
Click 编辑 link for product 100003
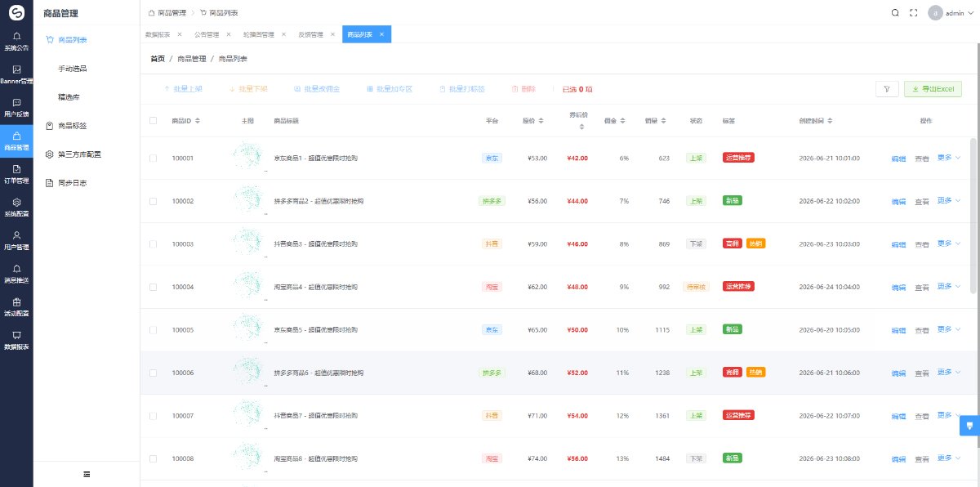click(898, 244)
